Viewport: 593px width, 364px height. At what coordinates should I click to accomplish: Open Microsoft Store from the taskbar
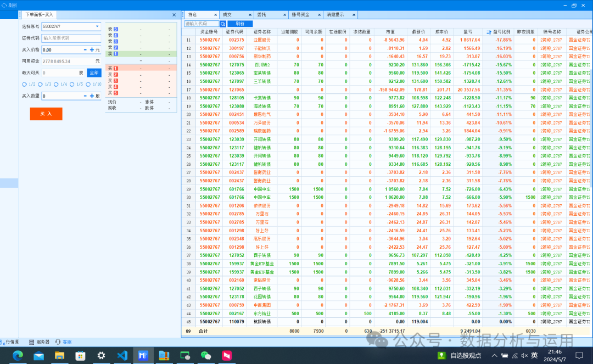80,355
